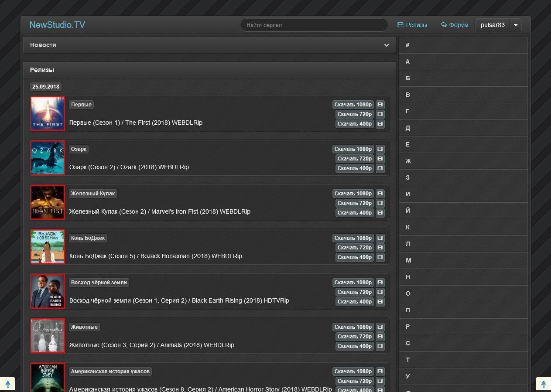Click film icon next to Животные 1080p
Image resolution: width=551 pixels, height=392 pixels.
(380, 327)
